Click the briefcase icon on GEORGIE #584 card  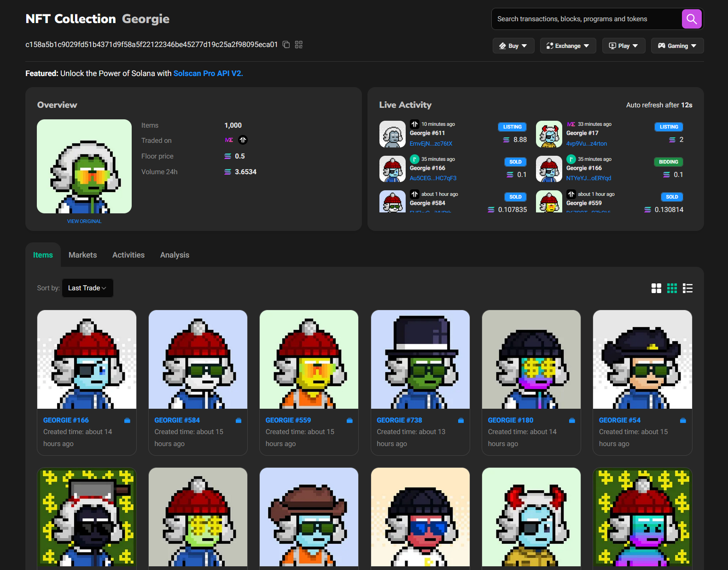(239, 420)
